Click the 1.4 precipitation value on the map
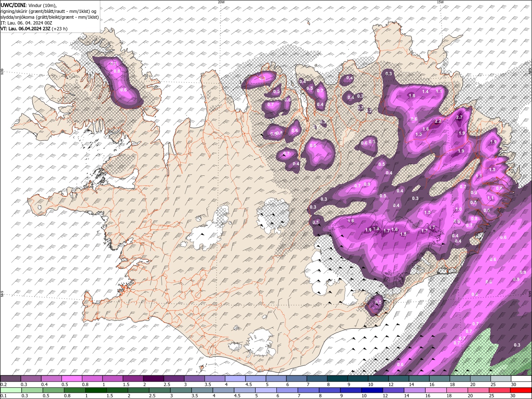Viewport: 532px width, 399px height. [425, 91]
